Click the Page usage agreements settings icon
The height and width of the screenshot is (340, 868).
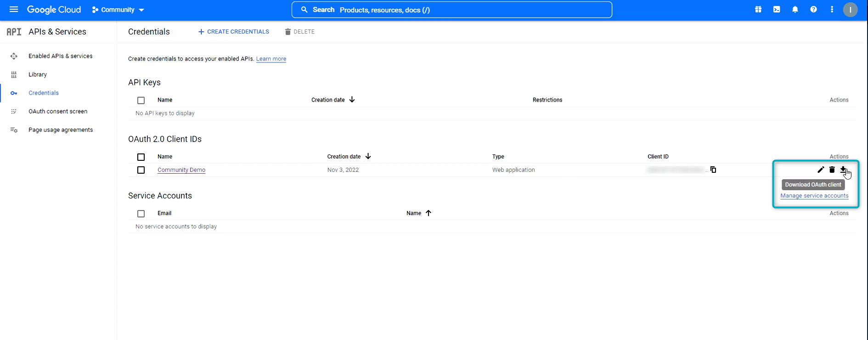[x=14, y=130]
